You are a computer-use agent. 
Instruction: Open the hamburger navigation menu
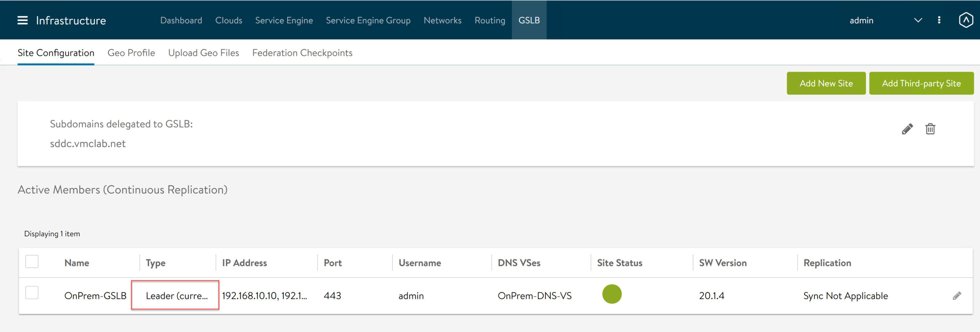tap(23, 20)
